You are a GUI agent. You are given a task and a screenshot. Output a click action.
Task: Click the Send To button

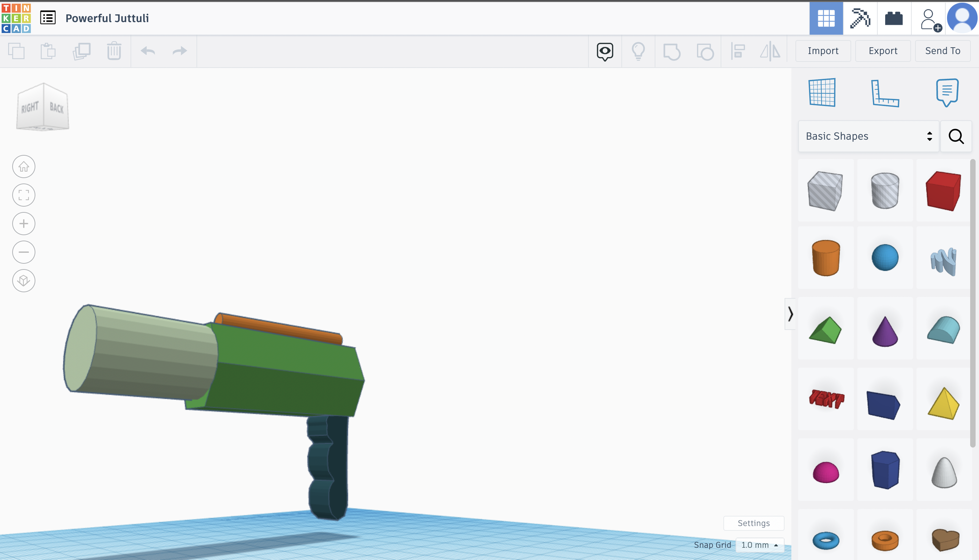coord(942,51)
